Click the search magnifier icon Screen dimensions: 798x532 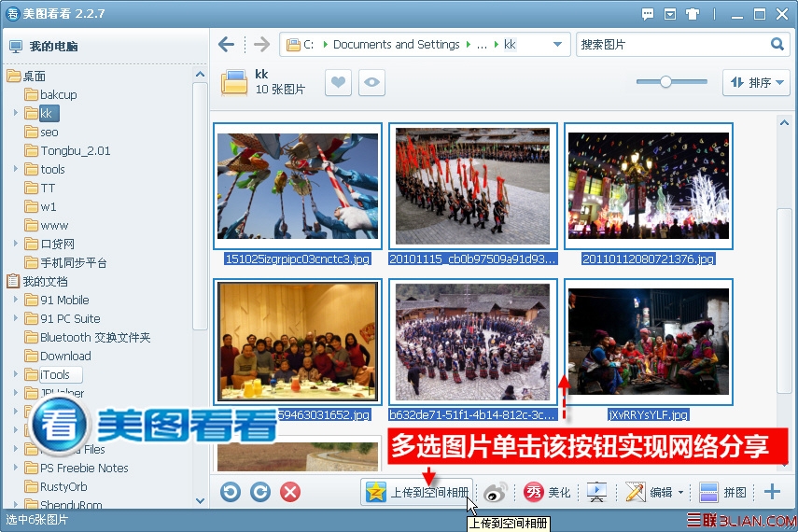[777, 44]
